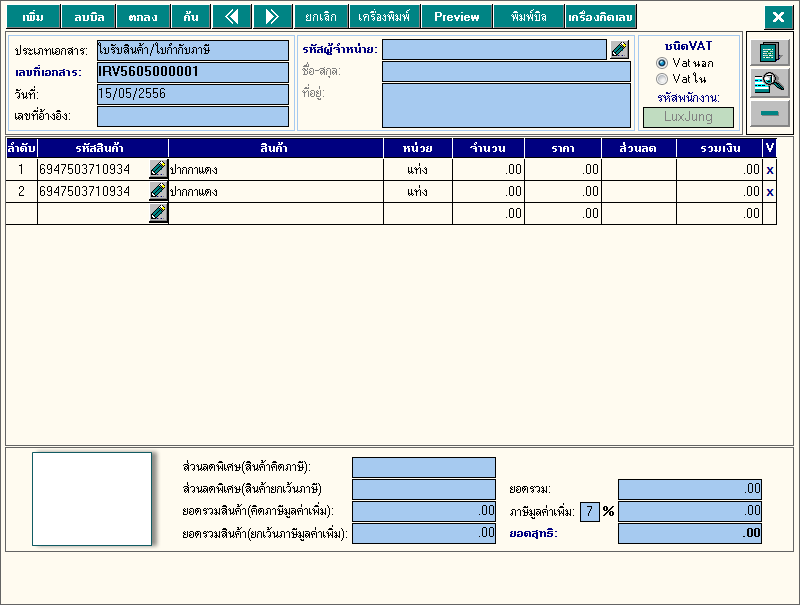Remove row 2 with its x mark

point(770,191)
